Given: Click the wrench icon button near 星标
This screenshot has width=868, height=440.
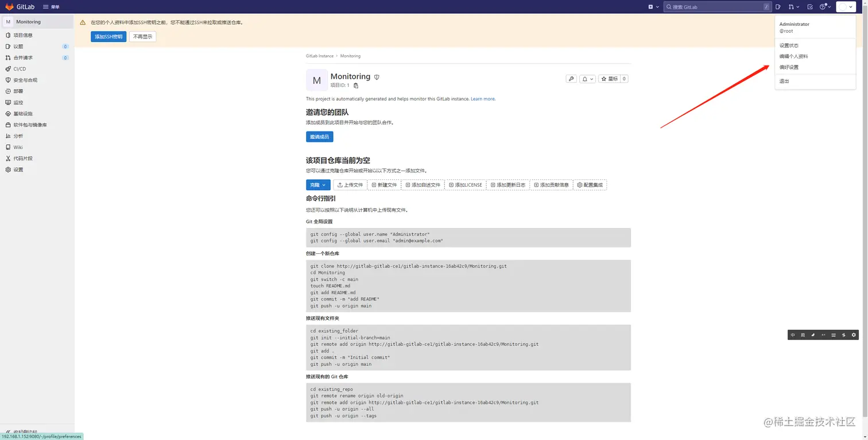Looking at the screenshot, I should pyautogui.click(x=571, y=79).
